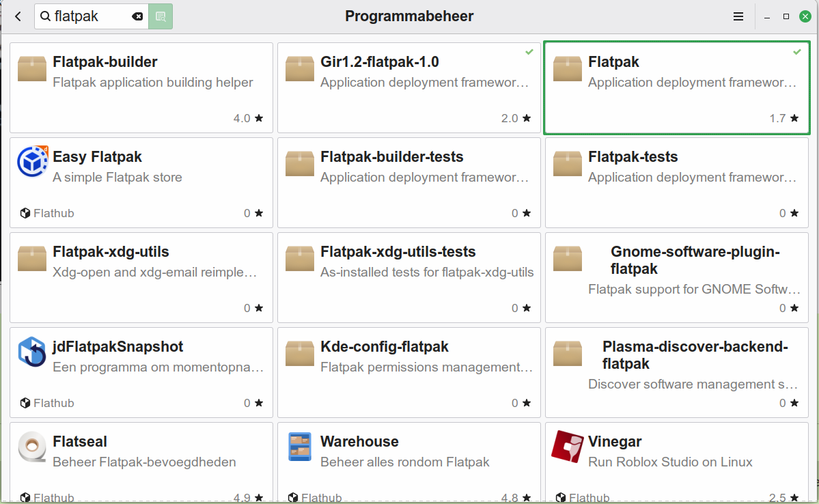Click 'Beheer Flatpak-bevoegdheden' description
This screenshot has width=819, height=504.
pyautogui.click(x=144, y=462)
